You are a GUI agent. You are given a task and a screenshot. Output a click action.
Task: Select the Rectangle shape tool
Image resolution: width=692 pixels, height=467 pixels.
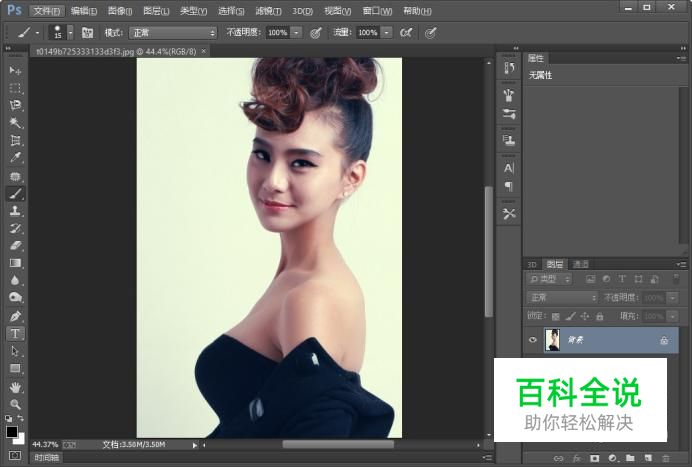(15, 368)
